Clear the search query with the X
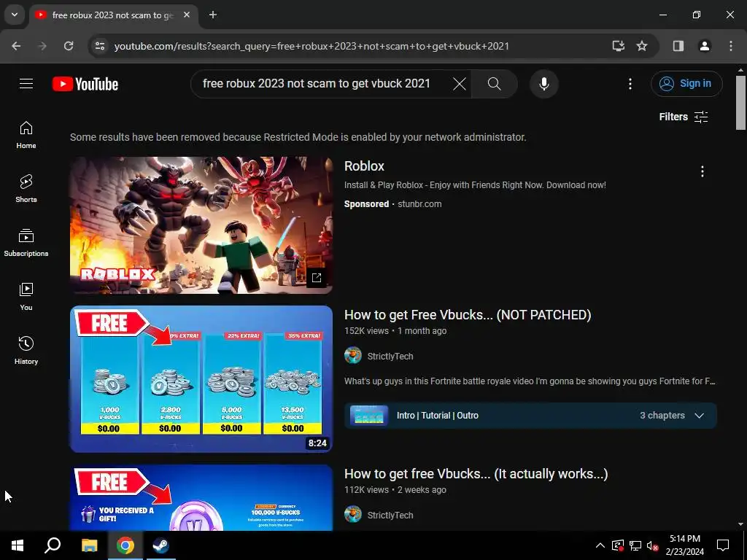Viewport: 747px width, 560px height. (x=460, y=84)
